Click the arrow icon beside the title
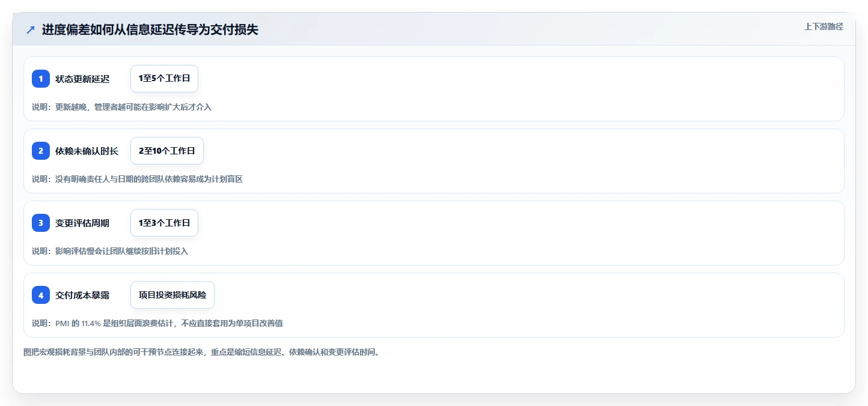The height and width of the screenshot is (406, 868). click(31, 29)
